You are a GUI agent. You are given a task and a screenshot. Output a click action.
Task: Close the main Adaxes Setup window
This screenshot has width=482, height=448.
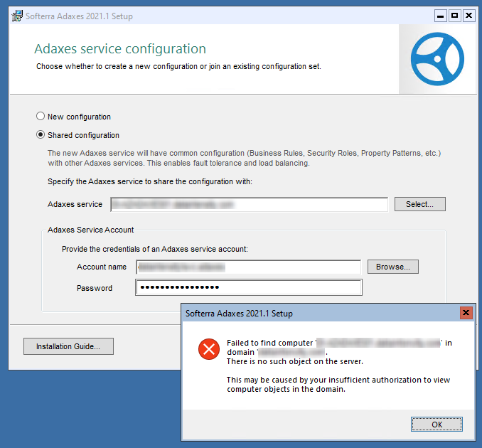coord(468,16)
